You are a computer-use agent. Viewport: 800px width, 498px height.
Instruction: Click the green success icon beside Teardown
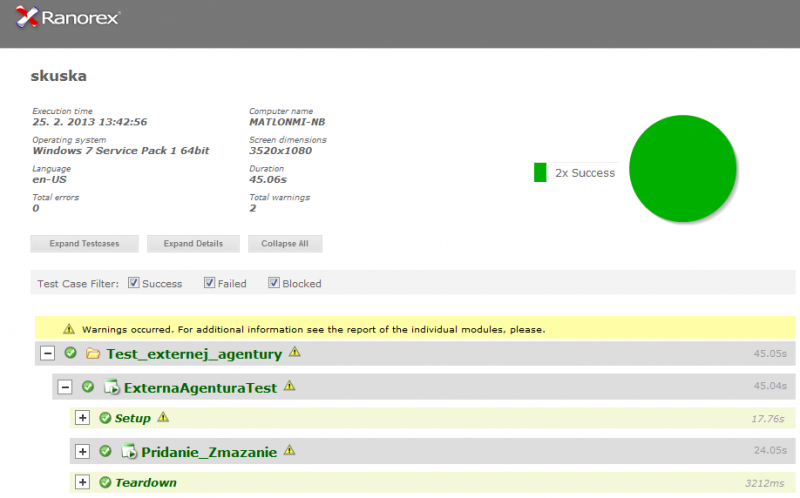point(105,482)
